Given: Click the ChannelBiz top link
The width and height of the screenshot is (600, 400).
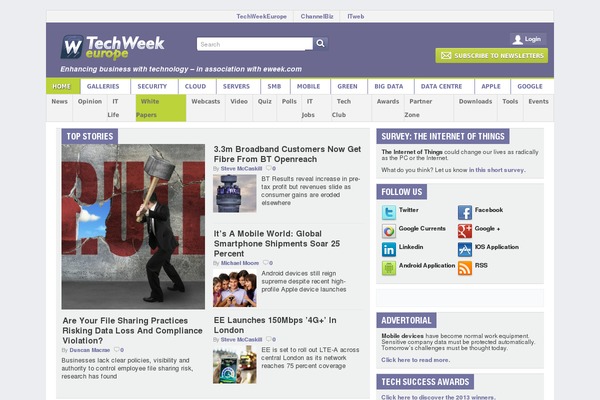Looking at the screenshot, I should (317, 16).
